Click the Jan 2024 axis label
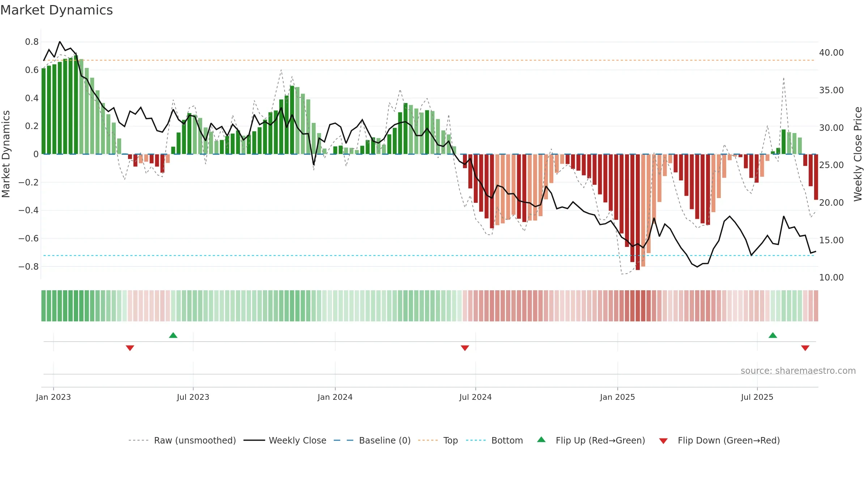The height and width of the screenshot is (488, 868). coord(335,397)
